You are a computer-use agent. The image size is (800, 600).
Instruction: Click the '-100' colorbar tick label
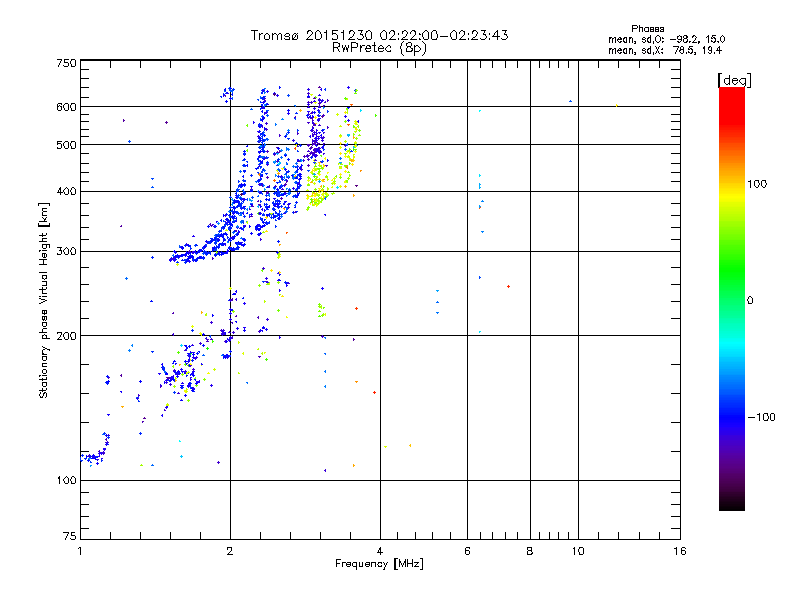pyautogui.click(x=761, y=417)
